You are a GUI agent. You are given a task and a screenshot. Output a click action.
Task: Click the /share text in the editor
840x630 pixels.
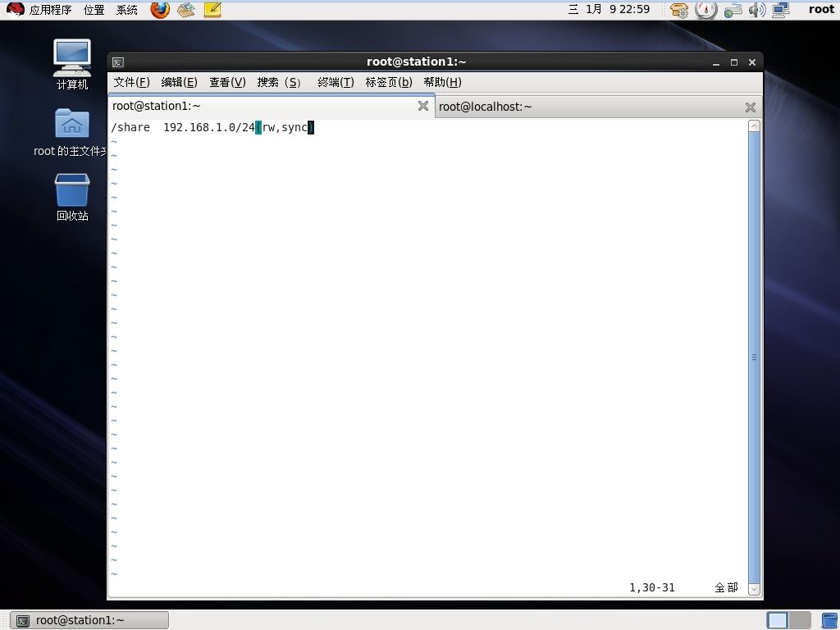coord(130,127)
